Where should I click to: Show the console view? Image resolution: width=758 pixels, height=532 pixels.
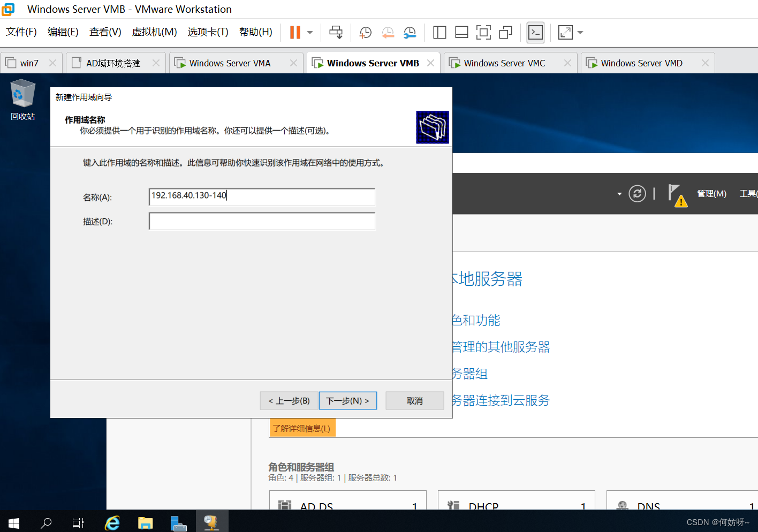click(x=535, y=33)
